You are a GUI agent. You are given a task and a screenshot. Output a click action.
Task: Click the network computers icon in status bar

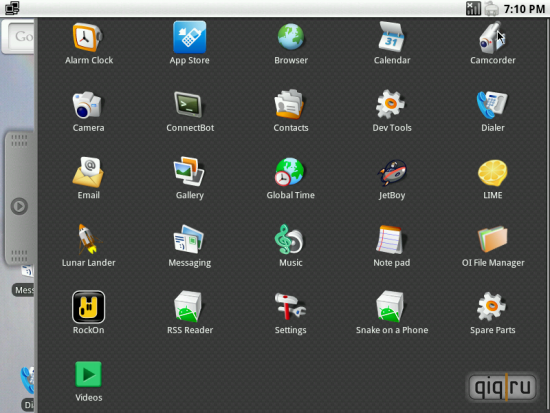point(12,8)
